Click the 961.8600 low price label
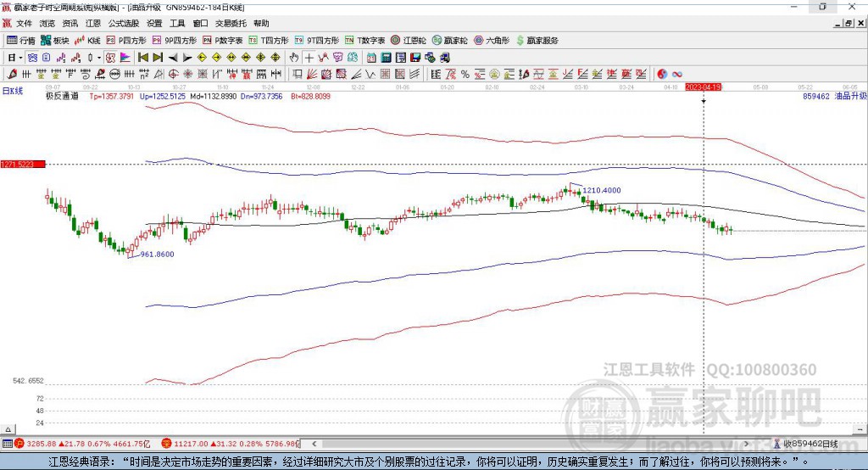This screenshot has height=470, width=868. click(157, 255)
